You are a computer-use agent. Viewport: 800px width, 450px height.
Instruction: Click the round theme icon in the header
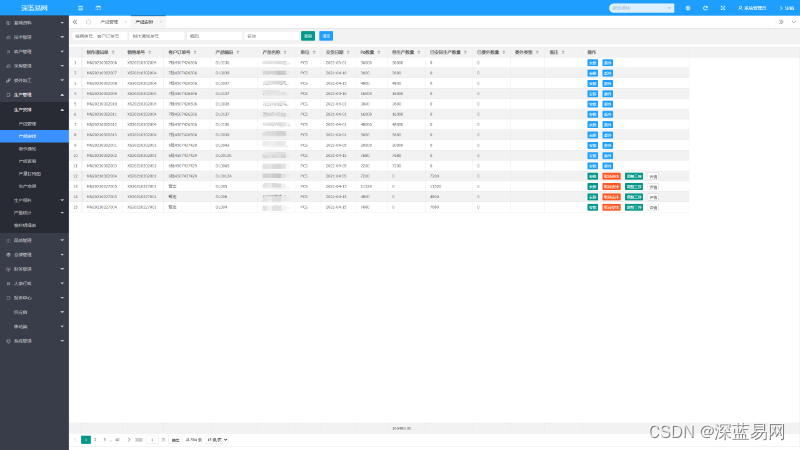(x=688, y=8)
